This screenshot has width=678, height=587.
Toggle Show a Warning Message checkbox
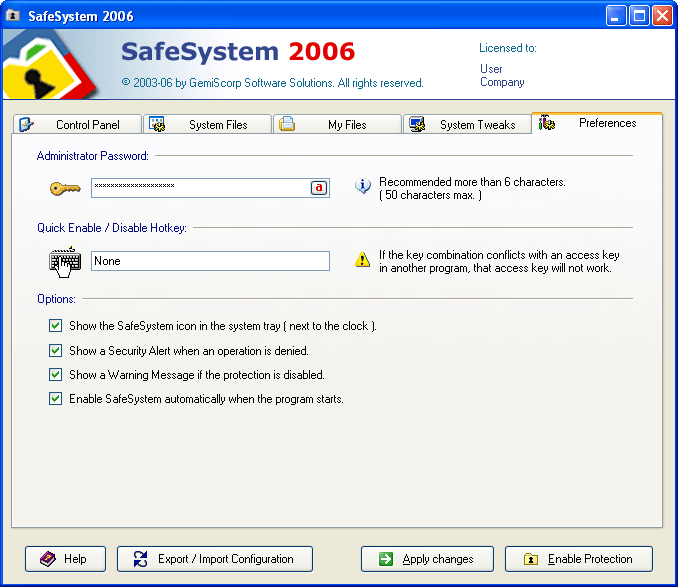tap(55, 374)
